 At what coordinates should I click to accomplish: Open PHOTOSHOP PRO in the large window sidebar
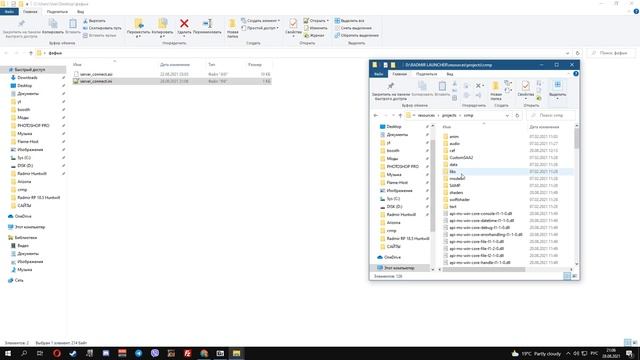click(33, 126)
